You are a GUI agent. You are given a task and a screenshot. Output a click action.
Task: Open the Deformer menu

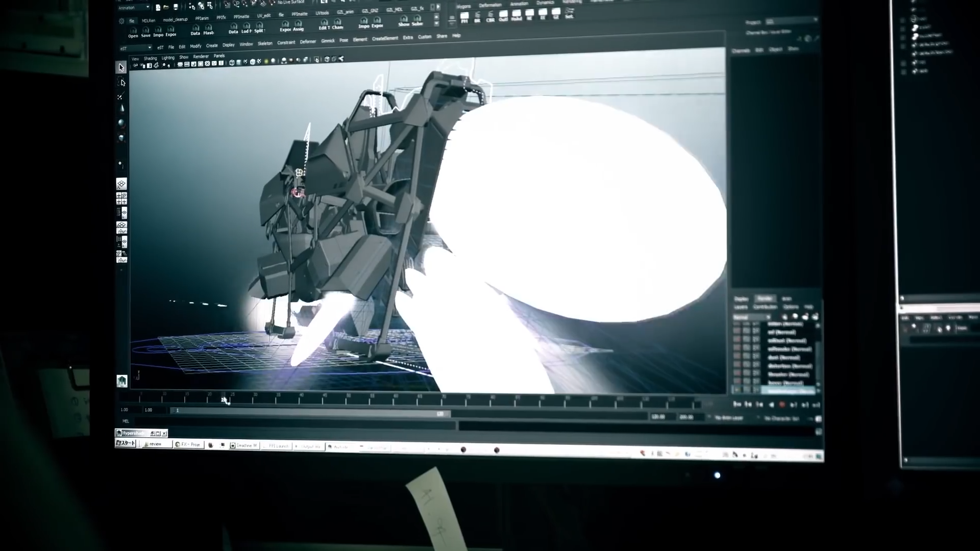point(308,42)
